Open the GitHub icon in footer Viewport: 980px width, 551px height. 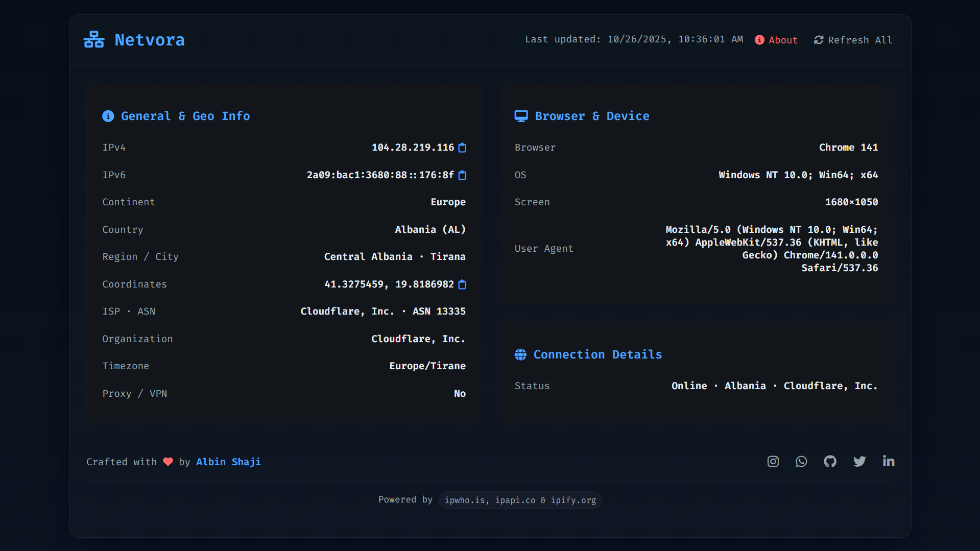click(830, 462)
